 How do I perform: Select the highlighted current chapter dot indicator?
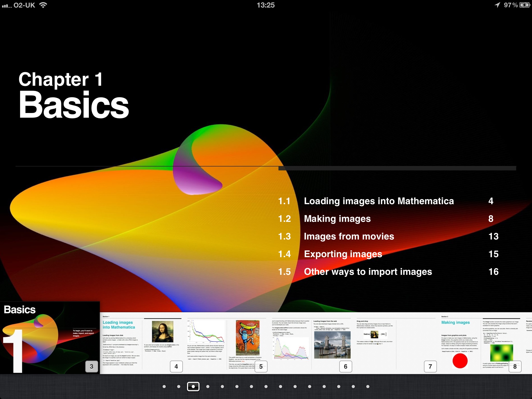tap(193, 387)
